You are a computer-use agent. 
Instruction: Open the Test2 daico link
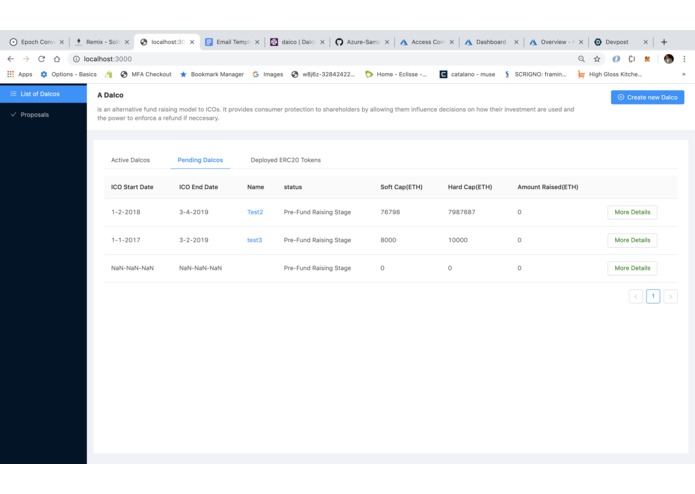(255, 212)
